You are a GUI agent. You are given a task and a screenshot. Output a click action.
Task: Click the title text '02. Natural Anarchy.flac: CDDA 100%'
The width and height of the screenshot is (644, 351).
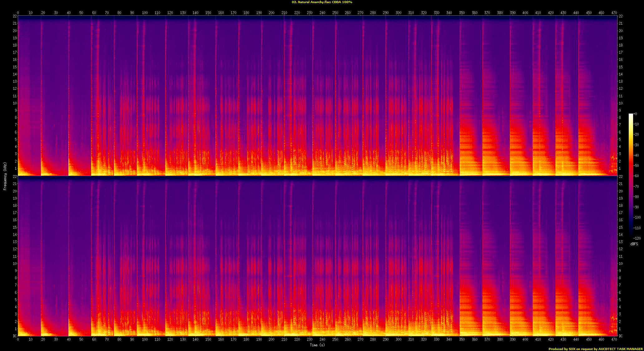[x=322, y=2]
